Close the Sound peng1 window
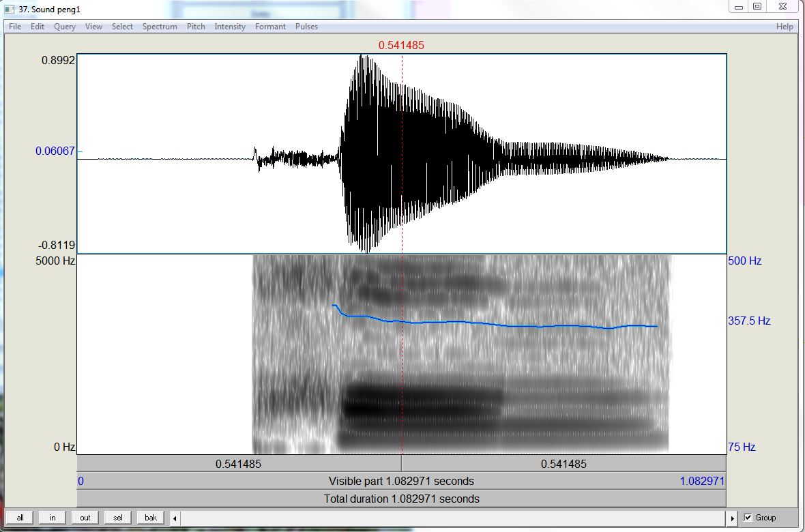 pyautogui.click(x=782, y=7)
